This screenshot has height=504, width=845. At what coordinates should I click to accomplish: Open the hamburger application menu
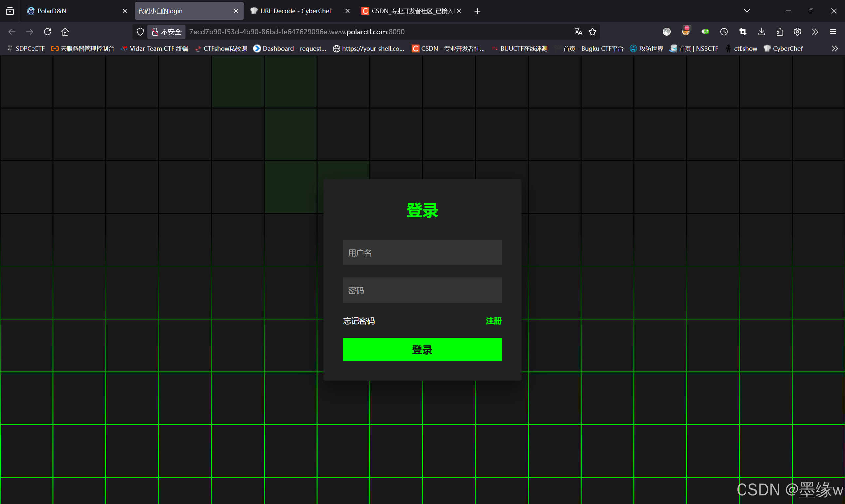(833, 32)
